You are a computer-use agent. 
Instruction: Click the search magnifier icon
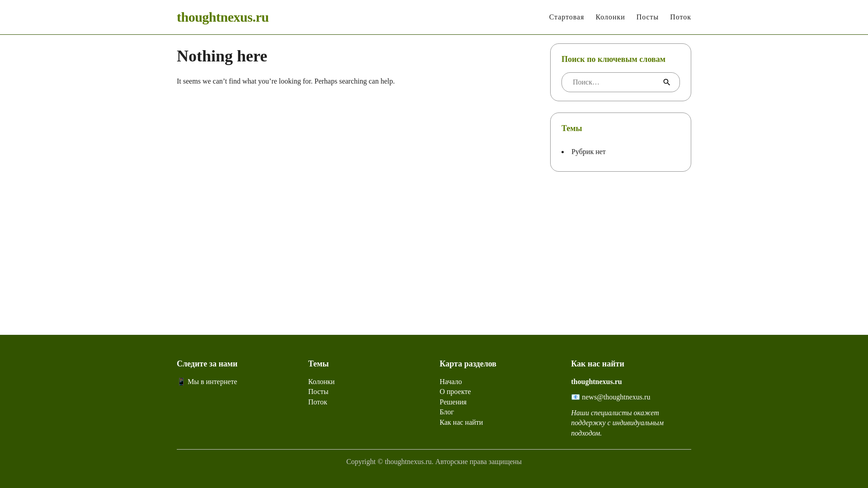(666, 82)
